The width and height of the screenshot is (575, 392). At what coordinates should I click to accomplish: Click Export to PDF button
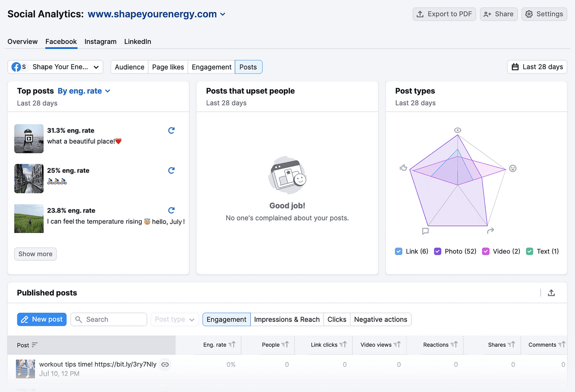tap(444, 14)
